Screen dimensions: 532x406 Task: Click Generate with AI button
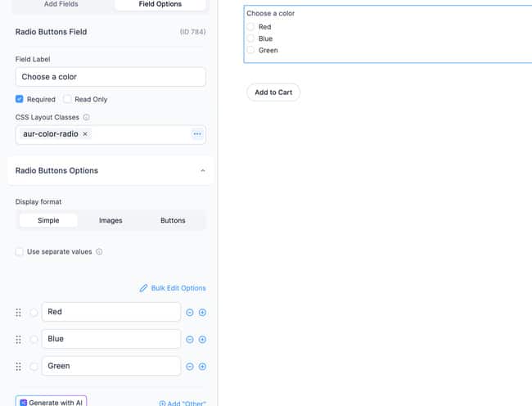coord(52,402)
